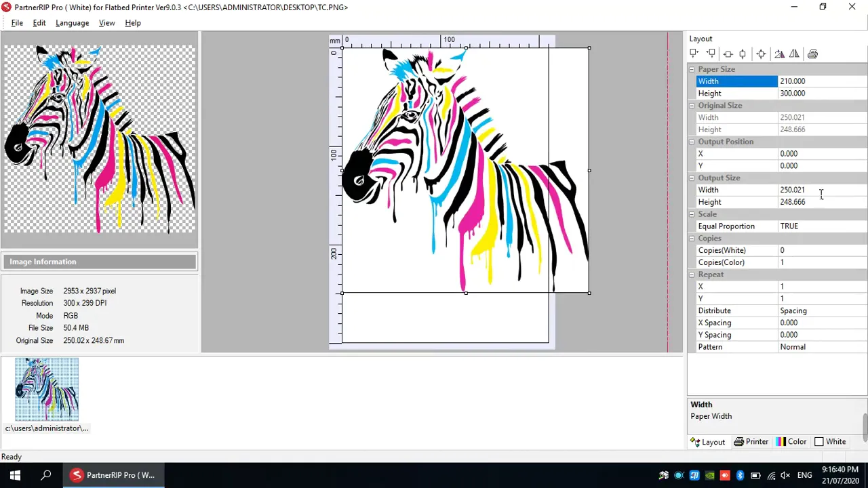Screen dimensions: 868x488
Task: Click the battery status tray icon
Action: (x=755, y=475)
